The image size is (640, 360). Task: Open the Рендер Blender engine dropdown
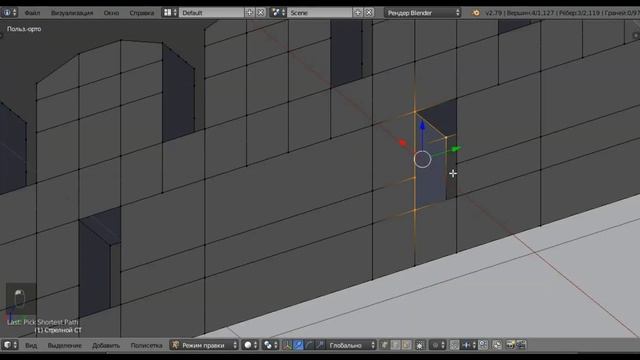423,13
